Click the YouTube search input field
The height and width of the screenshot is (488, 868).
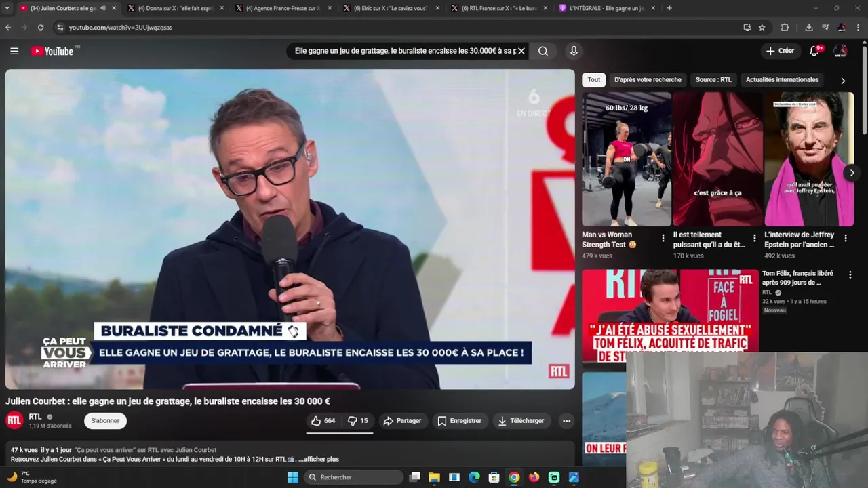[x=404, y=51]
